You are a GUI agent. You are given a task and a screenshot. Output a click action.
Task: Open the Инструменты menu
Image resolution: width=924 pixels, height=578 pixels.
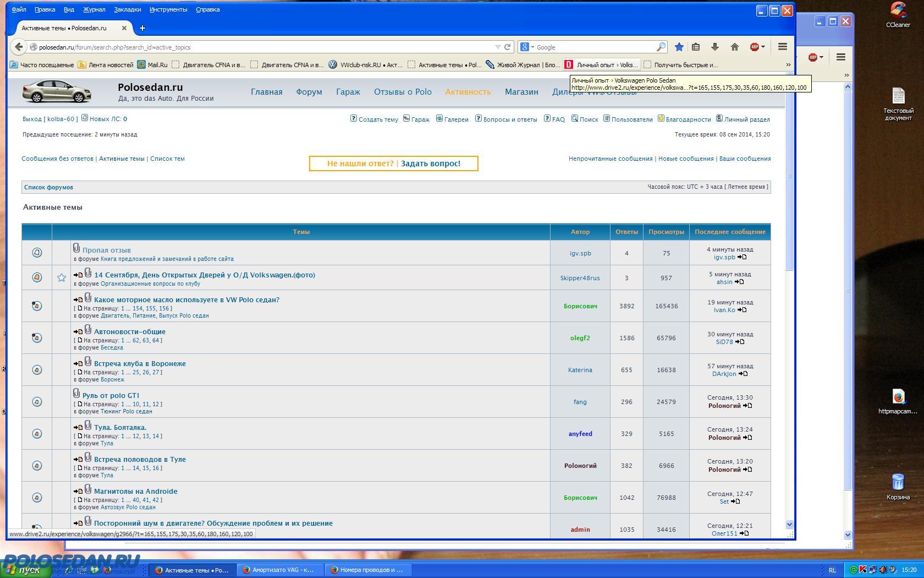pos(168,9)
